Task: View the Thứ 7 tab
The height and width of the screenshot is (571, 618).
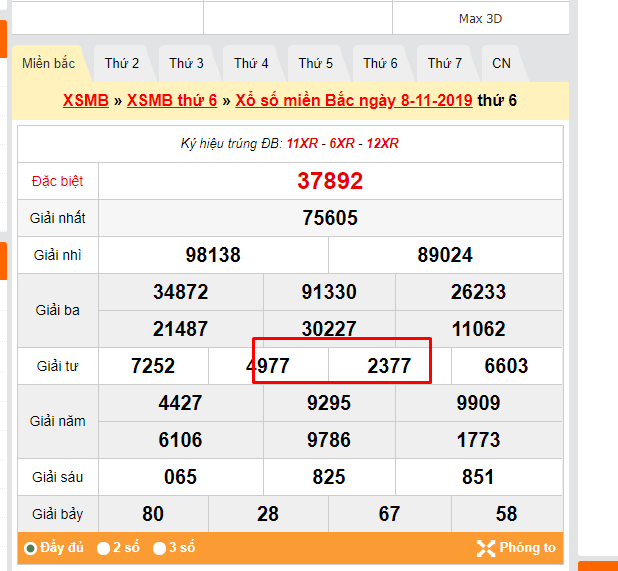Action: [445, 63]
